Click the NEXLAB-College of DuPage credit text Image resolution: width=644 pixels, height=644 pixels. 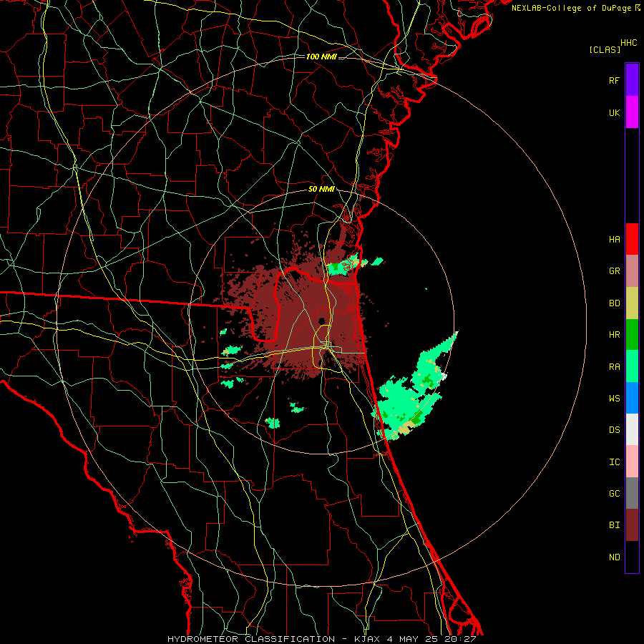coord(571,8)
